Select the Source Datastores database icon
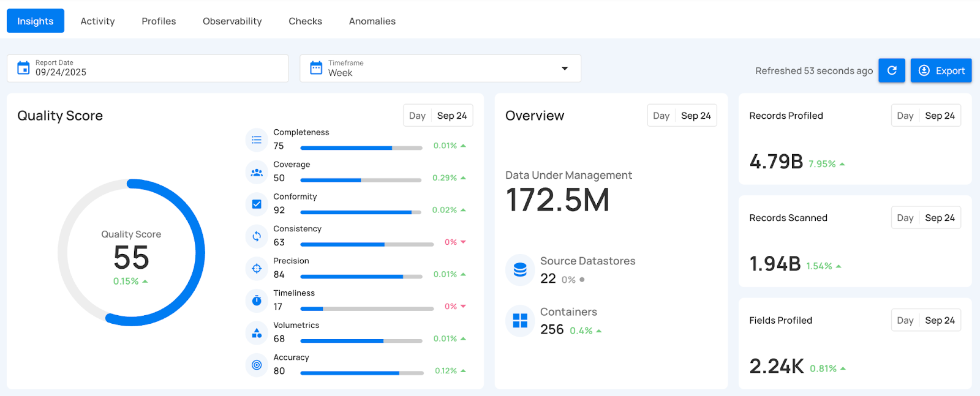This screenshot has width=980, height=396. coord(520,270)
